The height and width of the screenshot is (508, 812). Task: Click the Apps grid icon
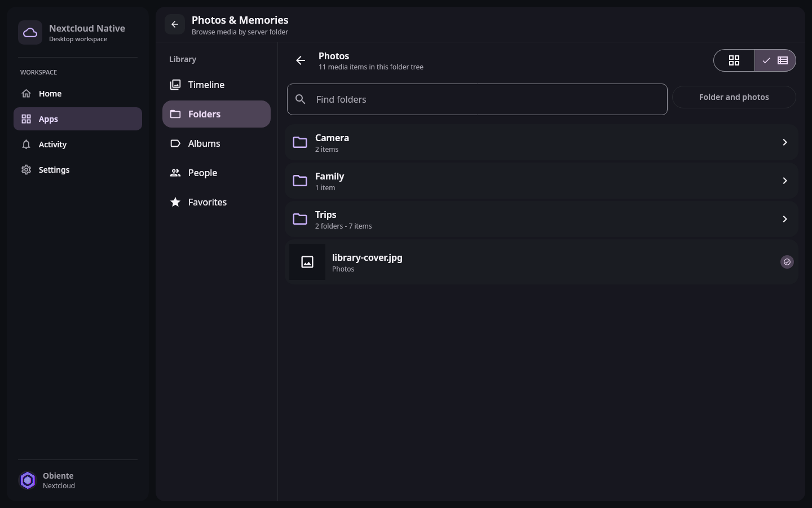coord(26,119)
